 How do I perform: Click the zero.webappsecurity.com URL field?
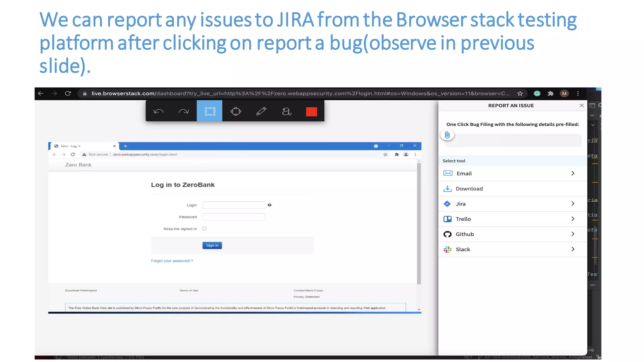145,154
